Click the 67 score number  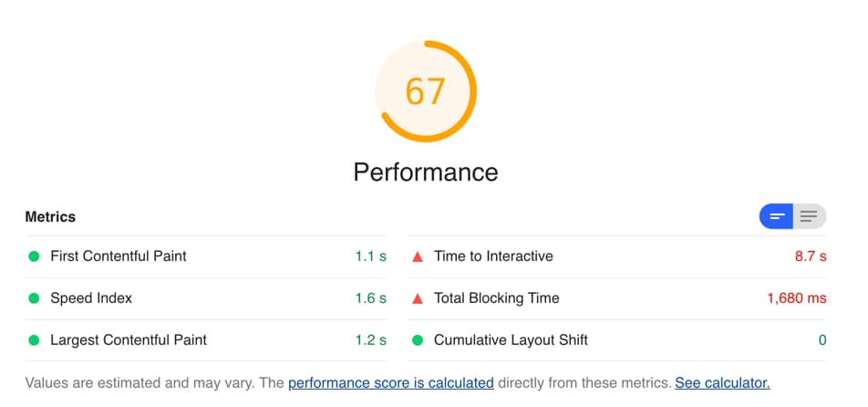[x=425, y=91]
